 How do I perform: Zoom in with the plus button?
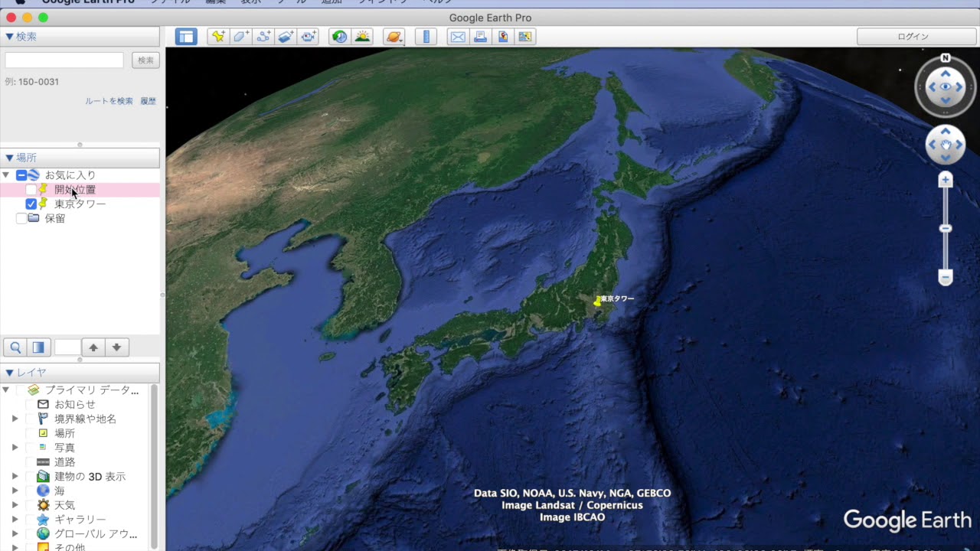point(946,180)
